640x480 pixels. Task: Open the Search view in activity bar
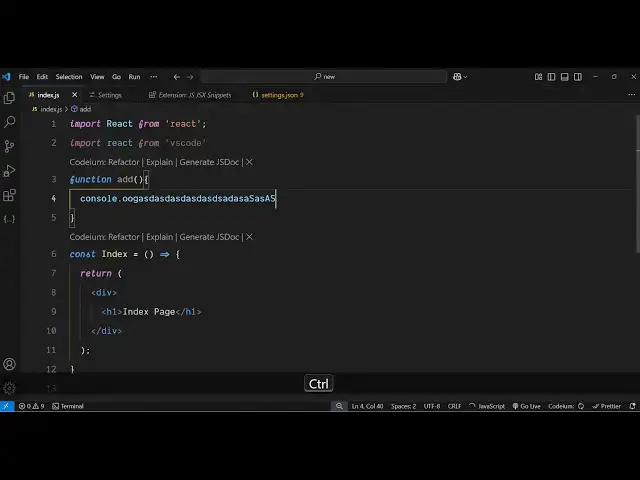click(x=9, y=122)
